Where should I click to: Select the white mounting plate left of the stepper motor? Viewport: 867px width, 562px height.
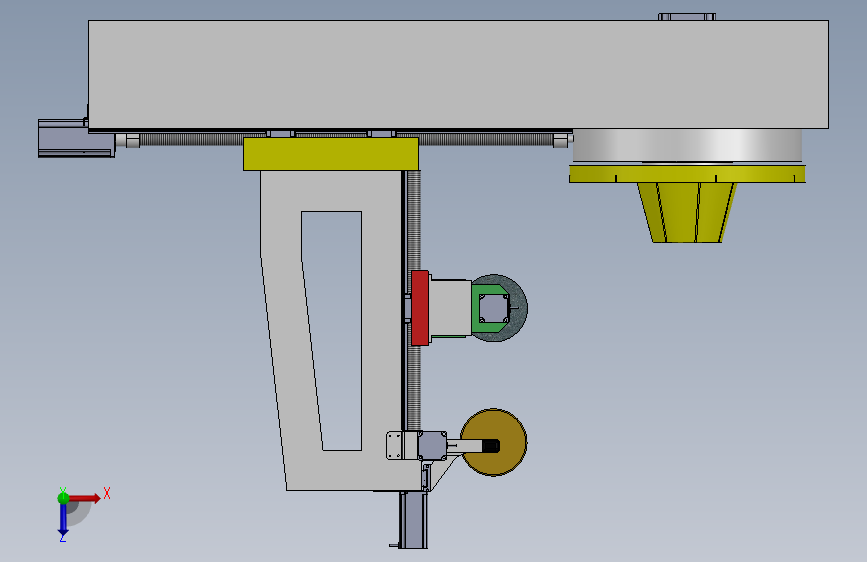pyautogui.click(x=395, y=446)
